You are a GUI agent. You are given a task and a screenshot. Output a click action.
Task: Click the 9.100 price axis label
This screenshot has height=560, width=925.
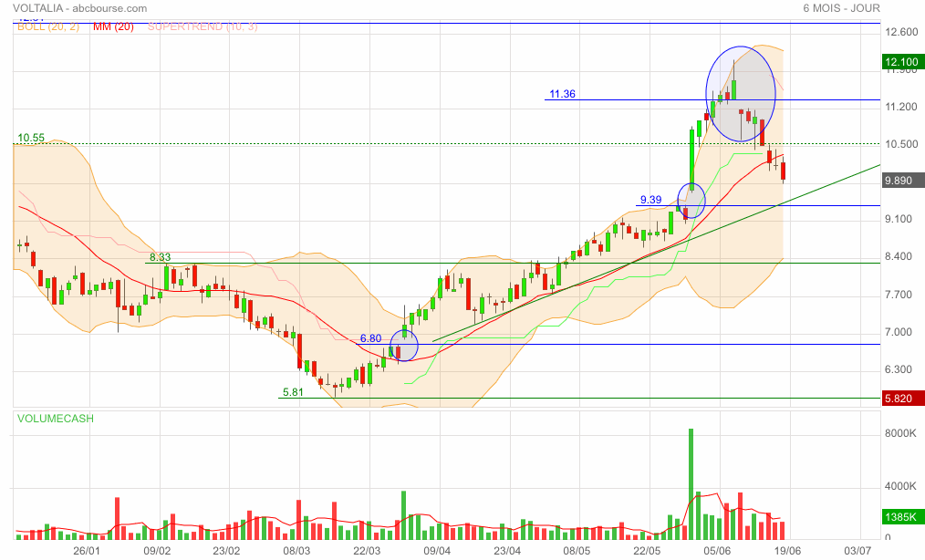[901, 219]
